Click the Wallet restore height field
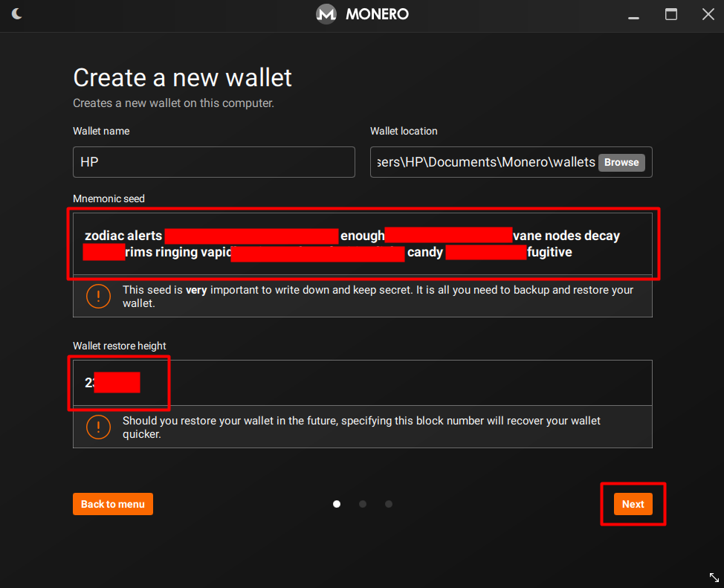724x588 pixels. tap(363, 383)
